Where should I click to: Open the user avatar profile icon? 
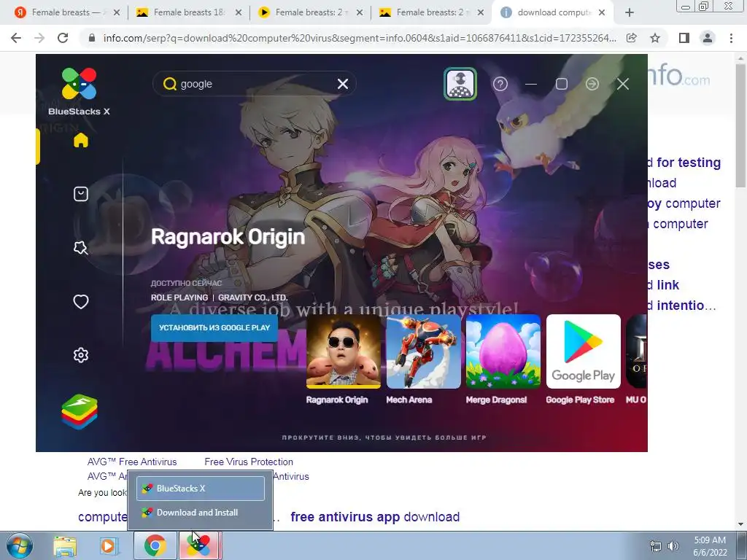click(x=460, y=84)
